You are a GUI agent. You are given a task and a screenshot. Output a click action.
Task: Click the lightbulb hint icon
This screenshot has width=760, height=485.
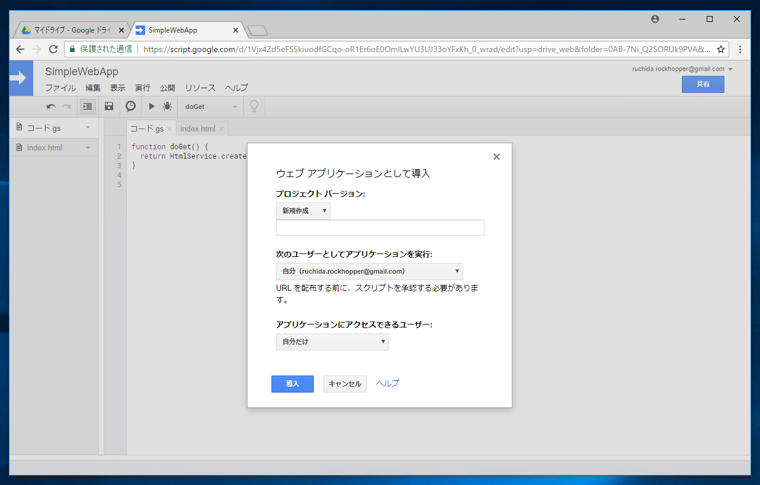click(254, 106)
